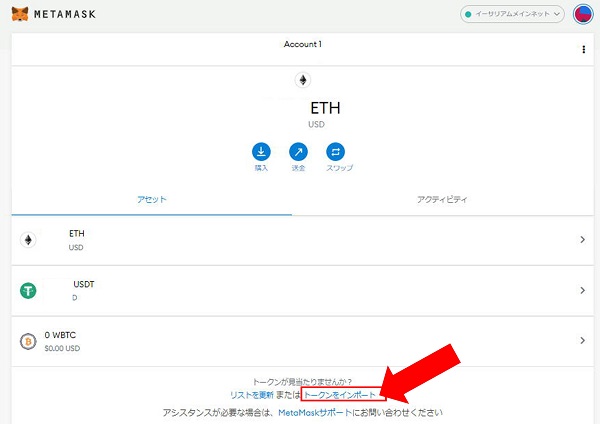This screenshot has width=600, height=424.
Task: Click the large ETH balance heading
Action: pyautogui.click(x=325, y=108)
